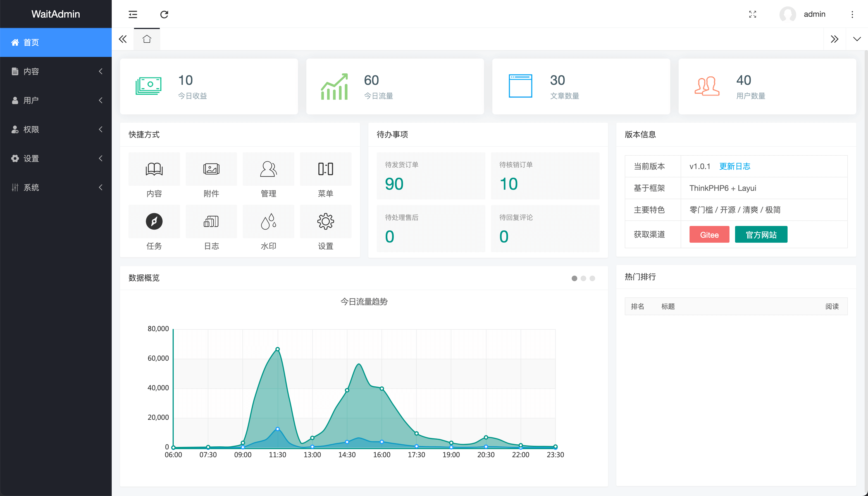Open the 附件 quick shortcut icon
Screen dimensions: 868x496
(211, 169)
